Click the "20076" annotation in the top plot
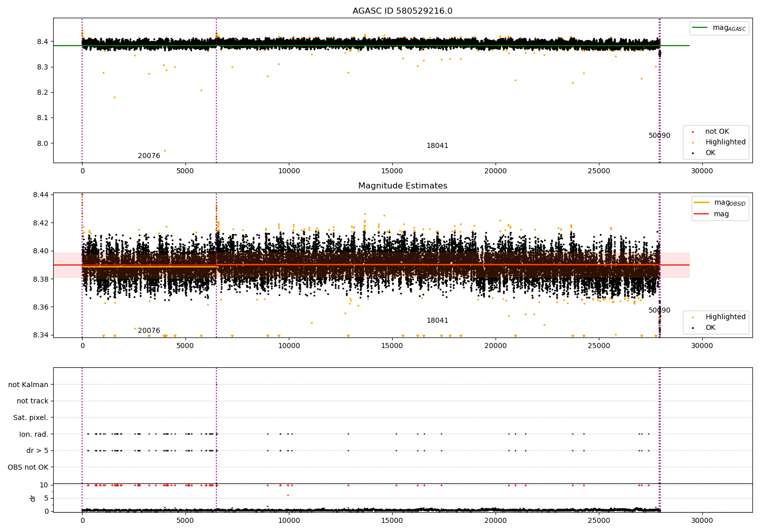 tap(149, 156)
